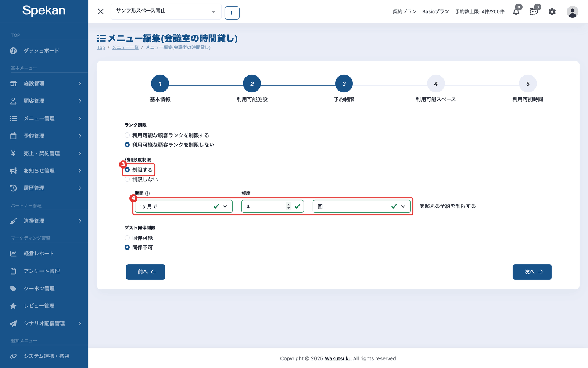Open the notifications bell icon

pos(516,12)
